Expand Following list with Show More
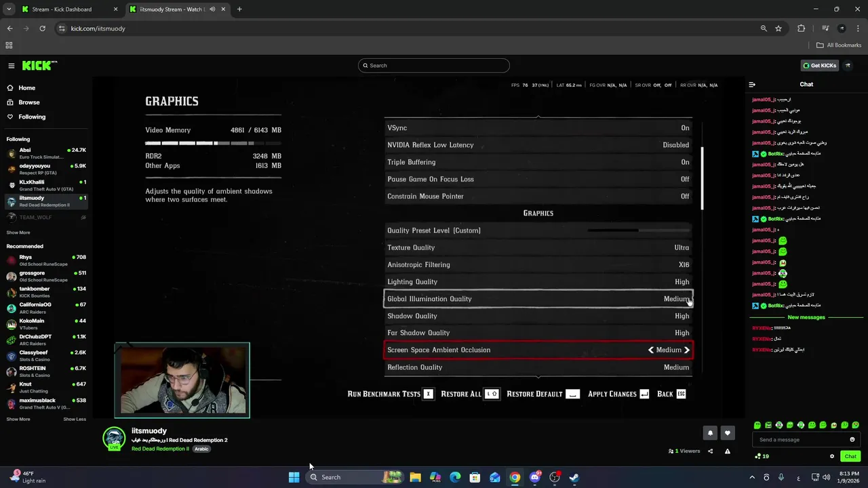 (x=18, y=232)
